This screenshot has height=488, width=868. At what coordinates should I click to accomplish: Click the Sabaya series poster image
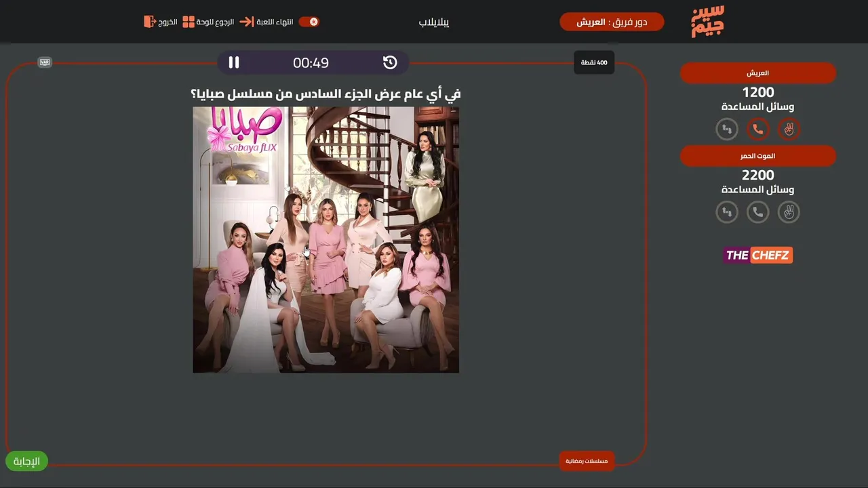tap(326, 240)
